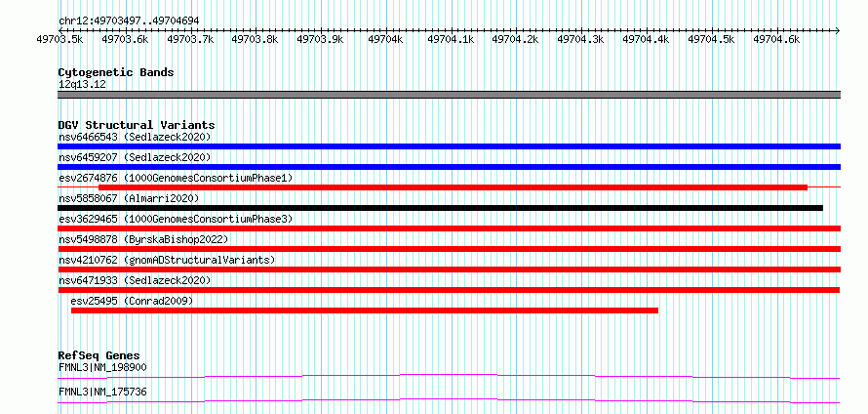Click the 49704.2k ruler tick label
868x414 pixels.
(515, 39)
